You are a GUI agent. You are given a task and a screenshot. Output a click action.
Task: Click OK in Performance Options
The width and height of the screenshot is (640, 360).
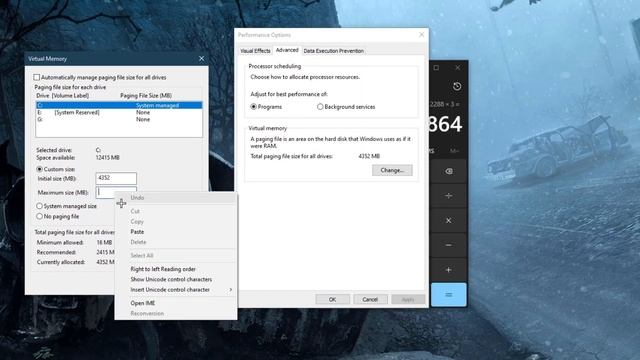pos(332,299)
